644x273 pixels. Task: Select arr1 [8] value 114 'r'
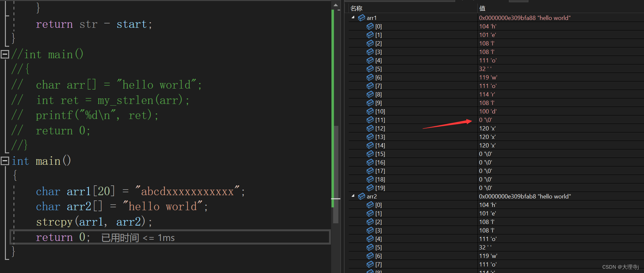[487, 94]
